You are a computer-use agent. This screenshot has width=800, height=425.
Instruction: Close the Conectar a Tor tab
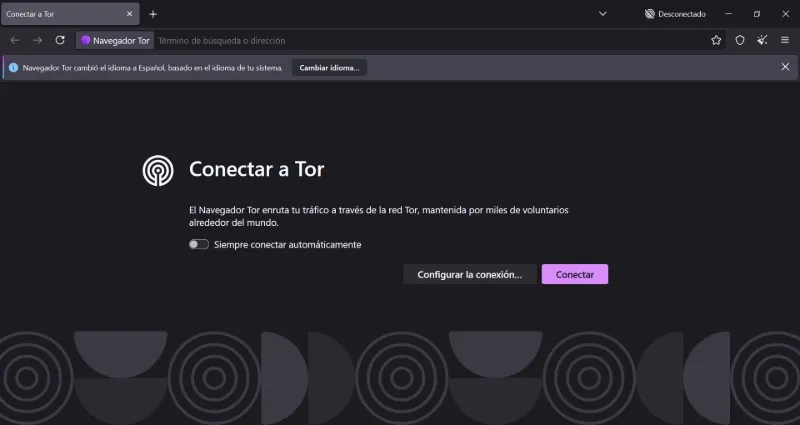click(129, 14)
